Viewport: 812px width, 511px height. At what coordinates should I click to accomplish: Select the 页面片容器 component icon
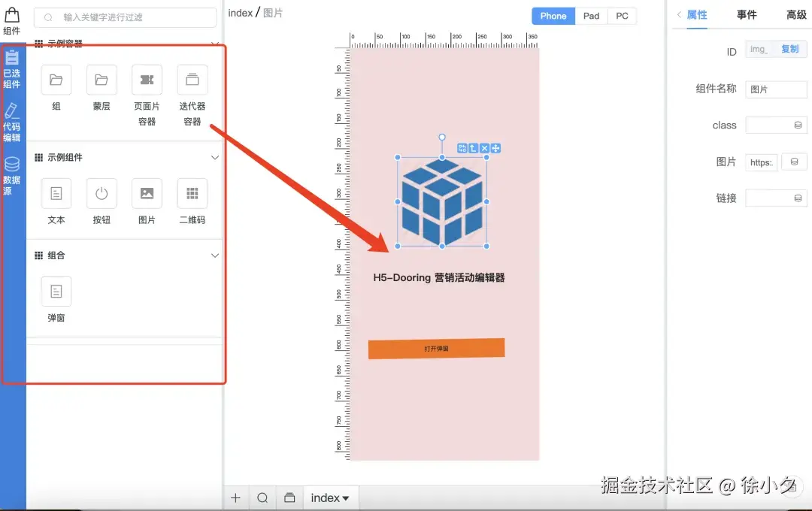(x=147, y=80)
